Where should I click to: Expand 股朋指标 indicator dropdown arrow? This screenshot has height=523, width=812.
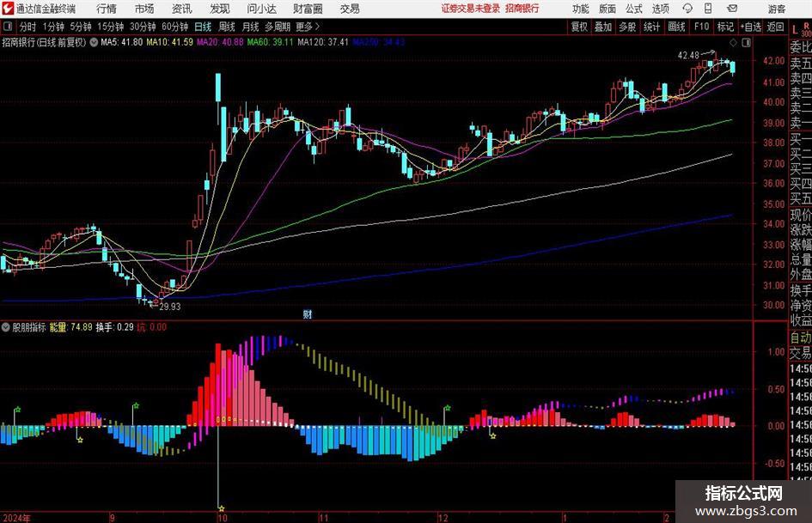pyautogui.click(x=6, y=327)
